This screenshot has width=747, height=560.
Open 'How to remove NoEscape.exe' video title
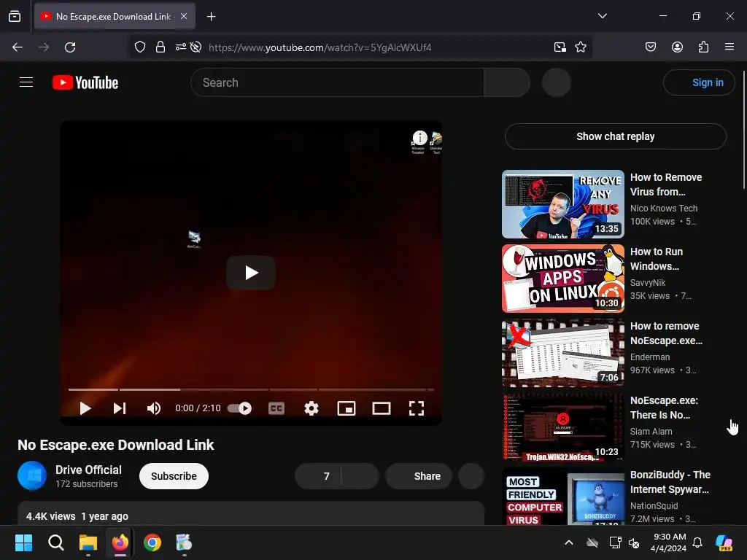point(666,333)
